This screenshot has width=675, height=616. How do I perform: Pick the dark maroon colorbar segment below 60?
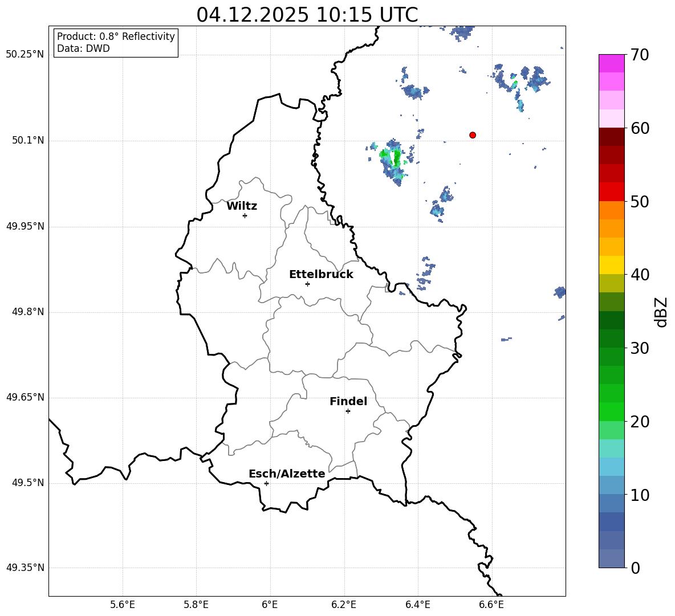611,137
